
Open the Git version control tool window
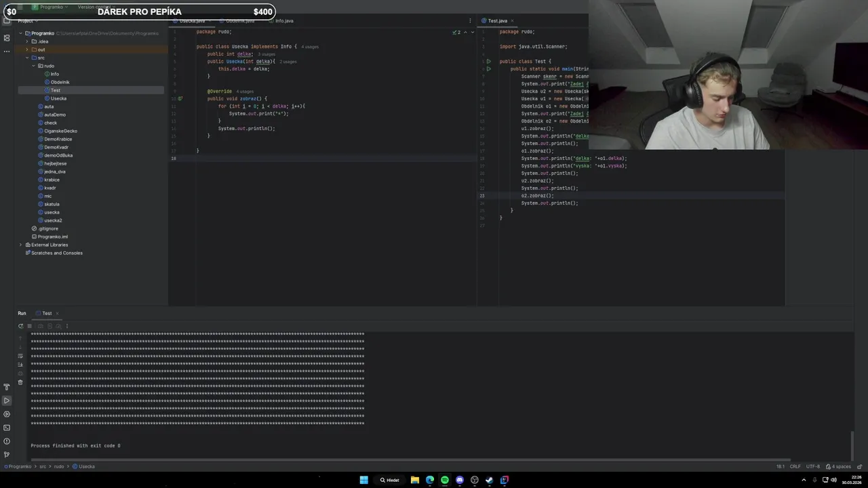pyautogui.click(x=7, y=455)
